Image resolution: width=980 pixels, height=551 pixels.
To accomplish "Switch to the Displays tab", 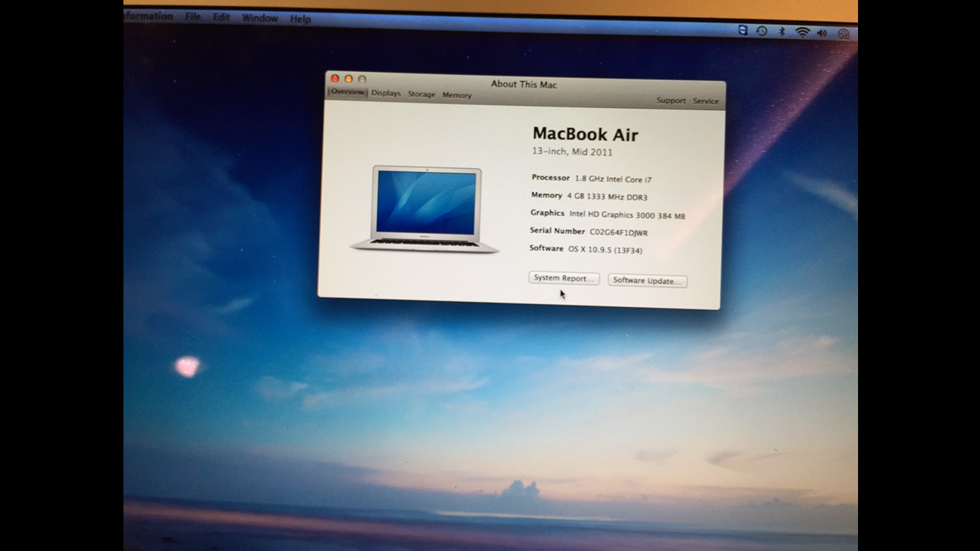I will click(x=386, y=93).
